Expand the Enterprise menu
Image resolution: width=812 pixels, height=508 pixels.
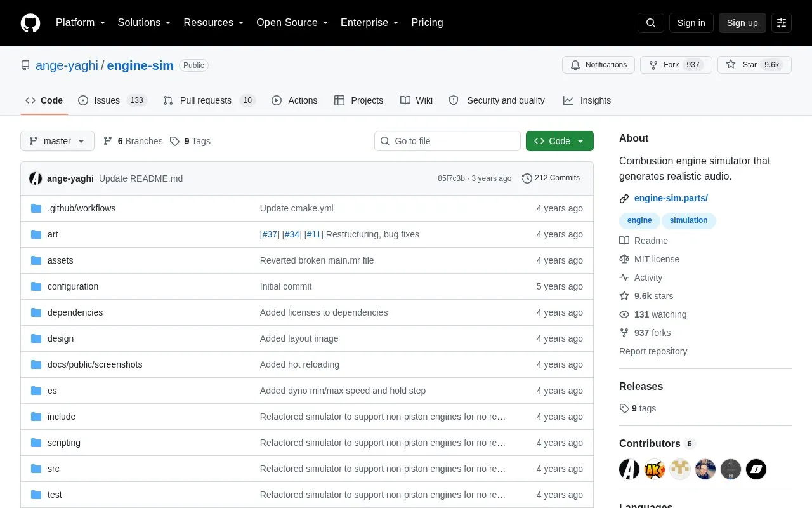[x=370, y=23]
